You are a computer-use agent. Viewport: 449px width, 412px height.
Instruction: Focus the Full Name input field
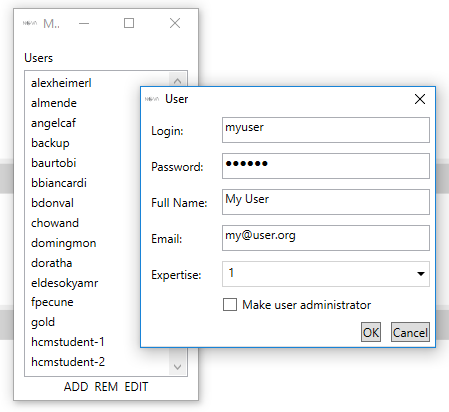326,202
